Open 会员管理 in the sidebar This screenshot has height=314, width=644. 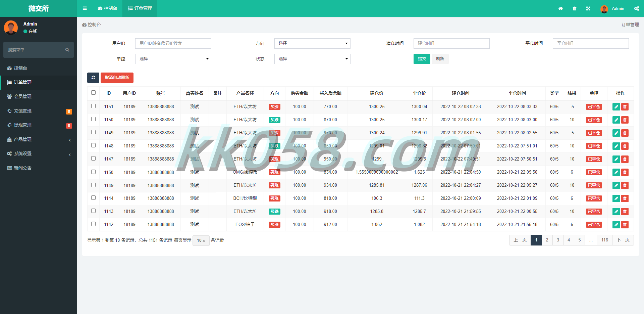(39, 96)
